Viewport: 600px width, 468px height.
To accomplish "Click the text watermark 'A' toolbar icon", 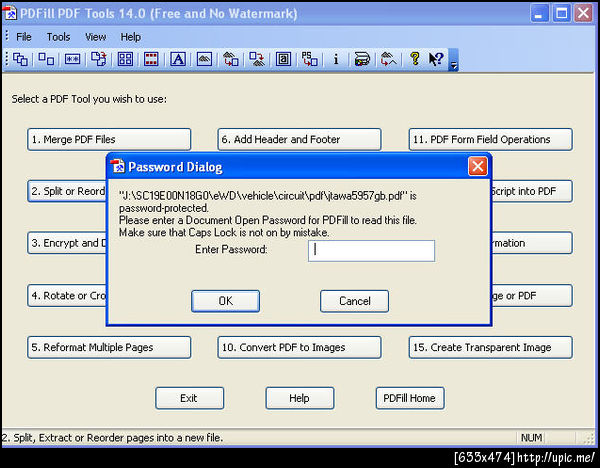I will (178, 59).
